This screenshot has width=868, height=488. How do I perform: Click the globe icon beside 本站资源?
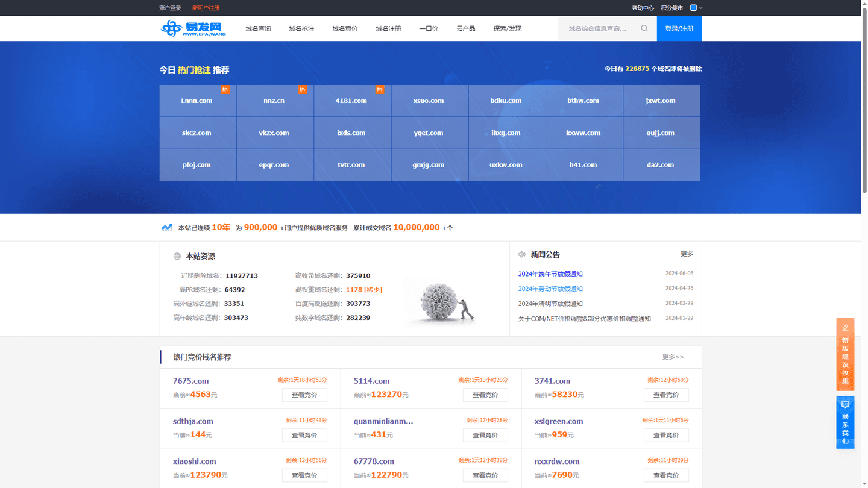point(177,256)
